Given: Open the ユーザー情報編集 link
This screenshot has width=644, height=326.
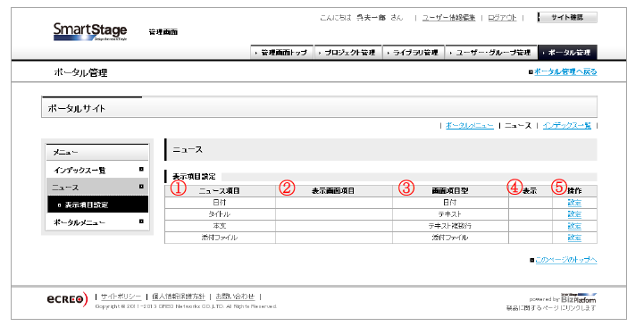Looking at the screenshot, I should [x=448, y=18].
